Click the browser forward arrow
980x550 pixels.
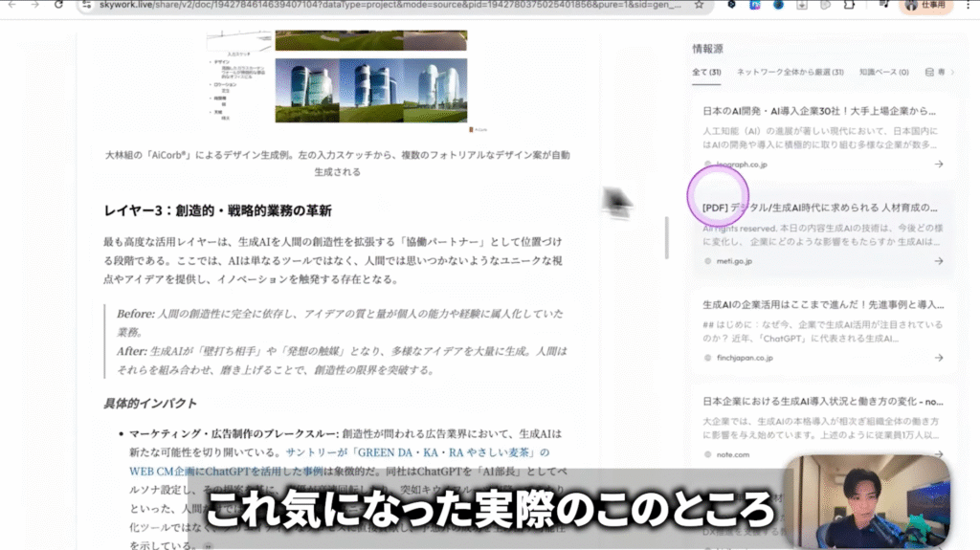click(35, 5)
